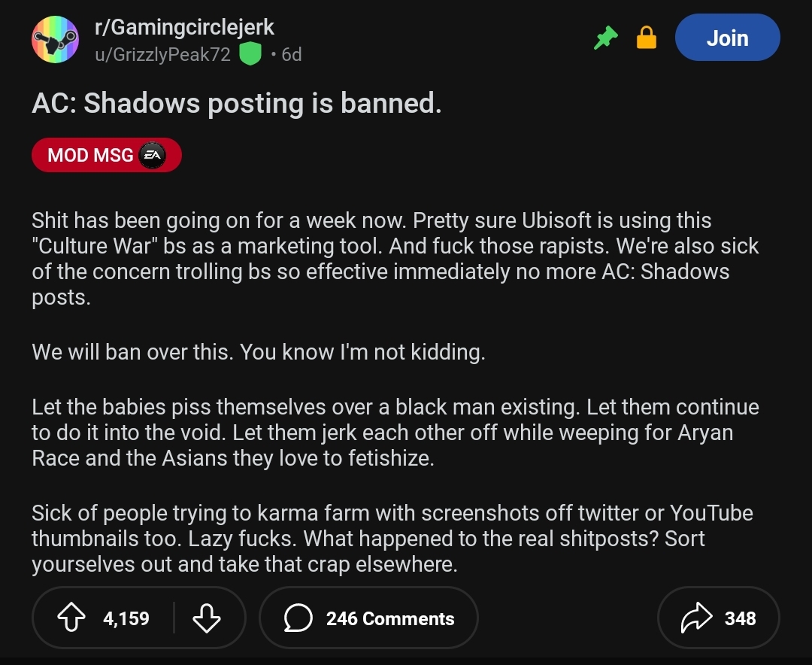This screenshot has width=812, height=665.
Task: Click the green moderator shield badge
Action: tap(250, 54)
